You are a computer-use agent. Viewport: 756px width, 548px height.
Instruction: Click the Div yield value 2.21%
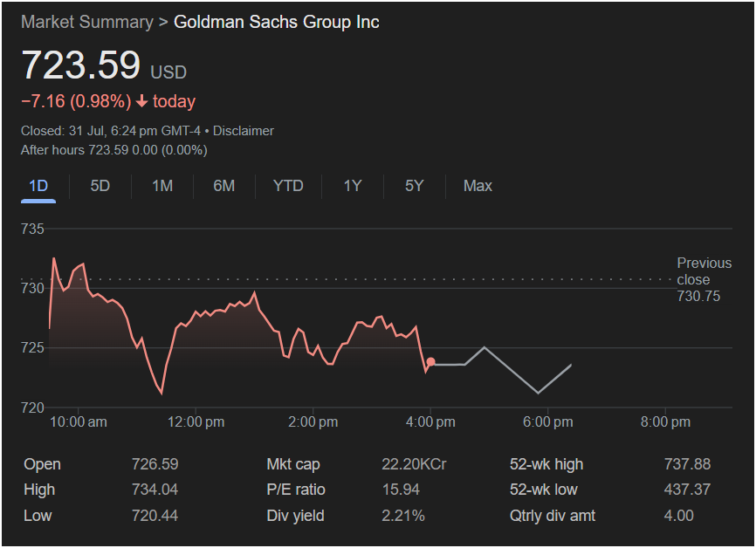click(x=403, y=516)
